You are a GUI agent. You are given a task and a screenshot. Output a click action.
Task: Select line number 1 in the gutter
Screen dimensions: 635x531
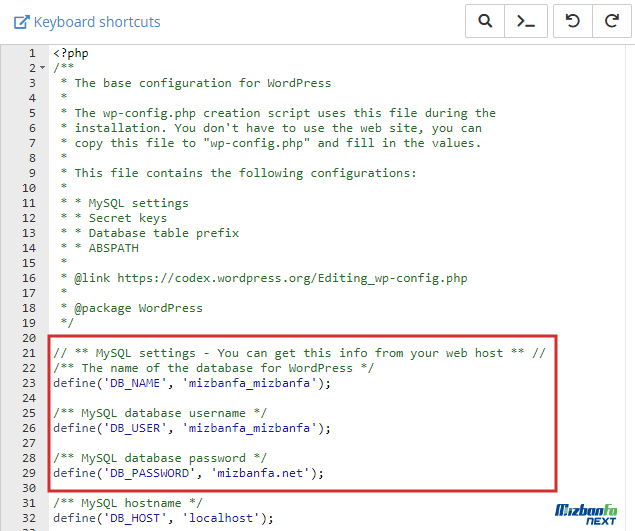[32, 53]
